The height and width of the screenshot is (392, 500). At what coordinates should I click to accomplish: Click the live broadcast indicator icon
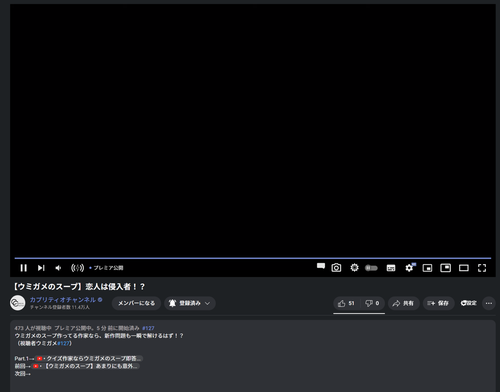tap(77, 268)
